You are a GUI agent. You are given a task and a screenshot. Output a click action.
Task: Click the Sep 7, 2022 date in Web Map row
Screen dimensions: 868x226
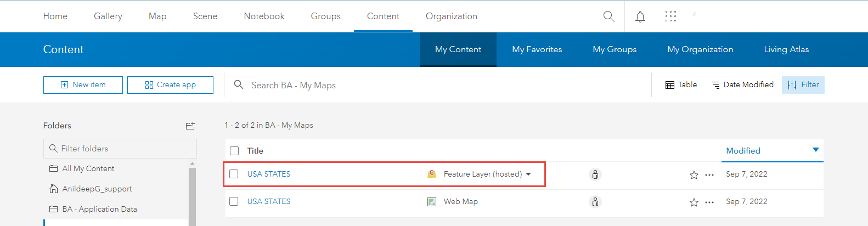click(747, 201)
